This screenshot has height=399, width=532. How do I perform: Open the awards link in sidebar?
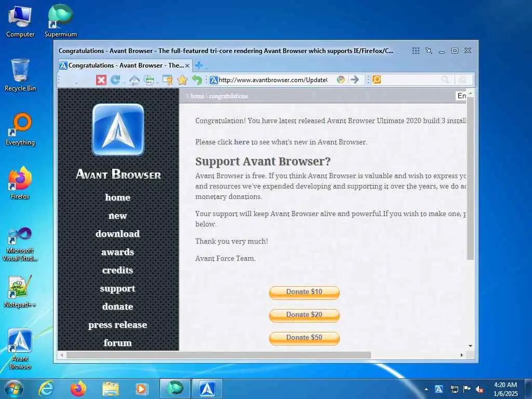coord(117,252)
